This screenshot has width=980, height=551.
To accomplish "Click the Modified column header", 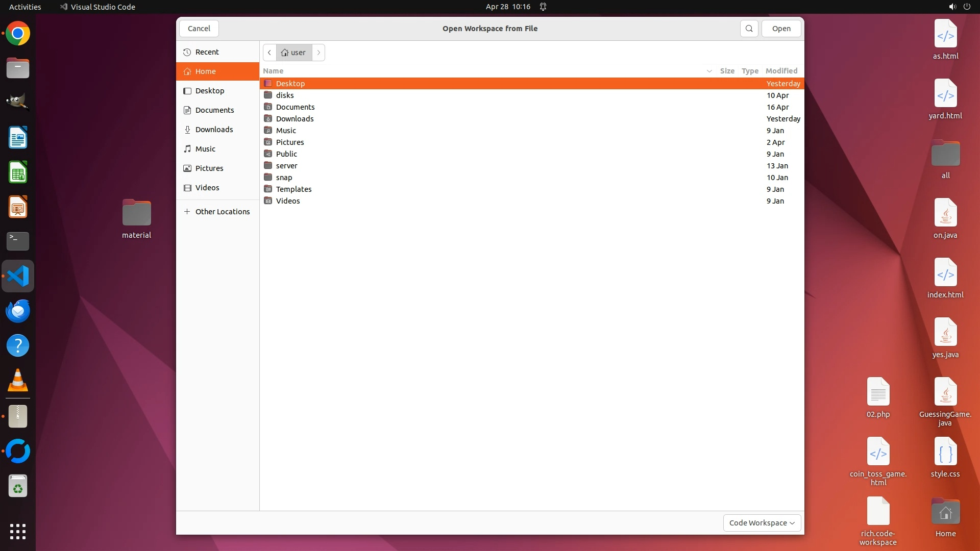I will (781, 71).
